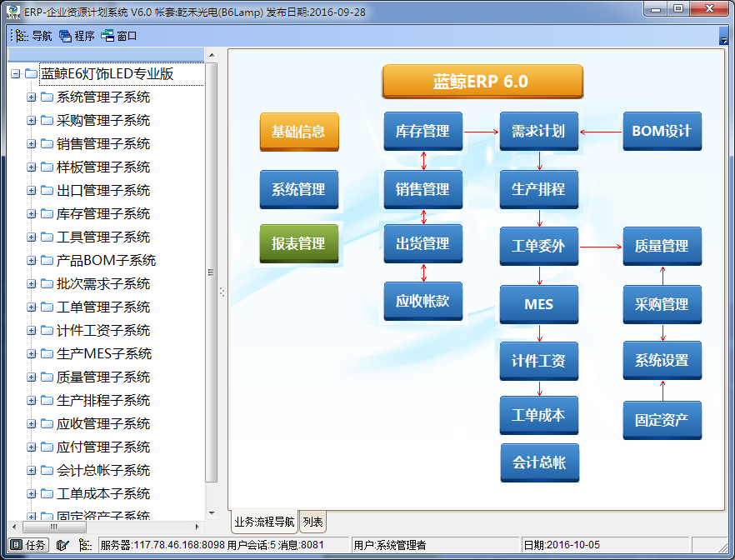The width and height of the screenshot is (735, 560).
Task: Collapse the 蓝鲸E6灯饰LED专业版 root node
Action: tap(16, 73)
